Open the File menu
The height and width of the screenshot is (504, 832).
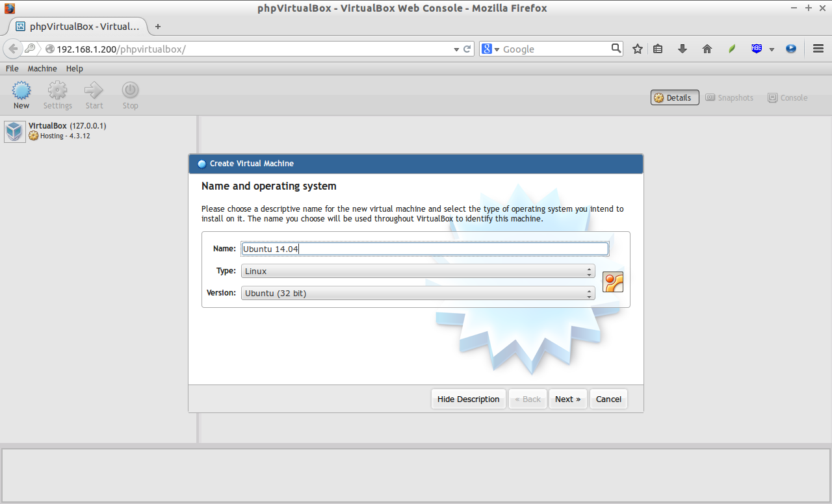pos(12,68)
